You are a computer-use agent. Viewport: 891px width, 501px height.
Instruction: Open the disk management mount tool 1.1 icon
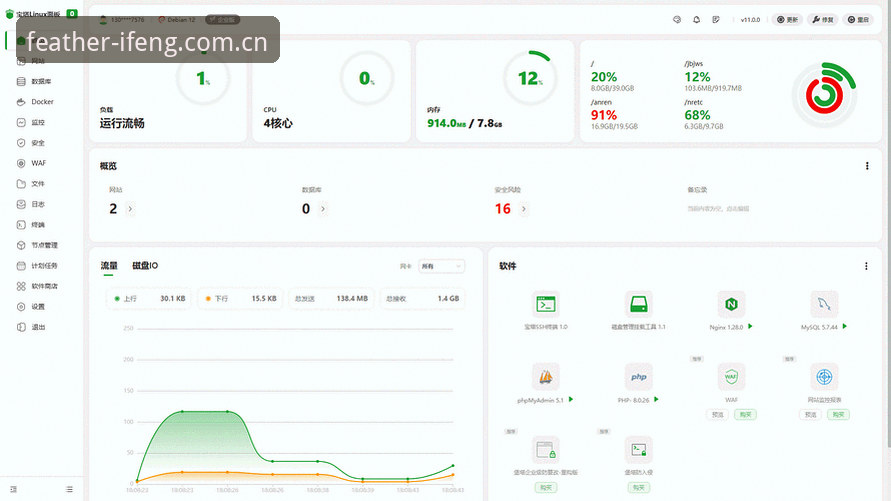click(x=639, y=304)
